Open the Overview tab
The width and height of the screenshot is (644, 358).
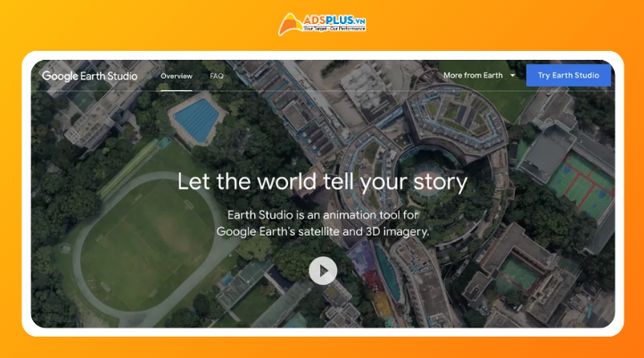pyautogui.click(x=177, y=76)
